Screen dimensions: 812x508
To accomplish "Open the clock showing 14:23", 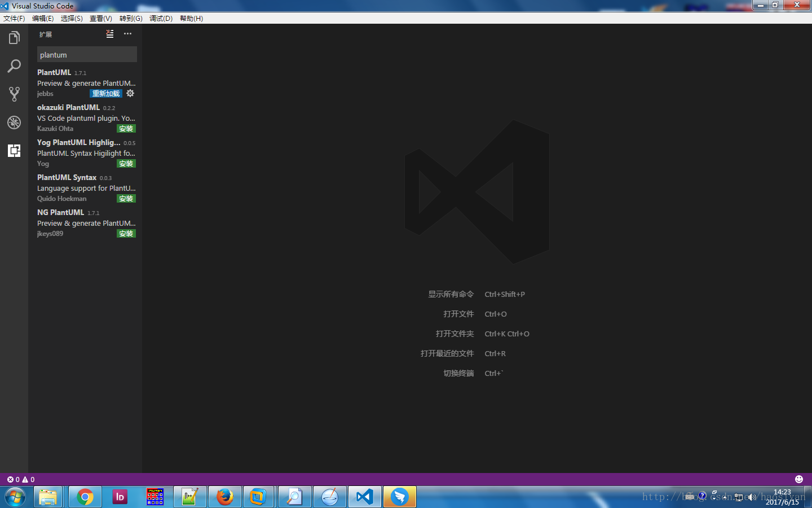I will tap(782, 497).
